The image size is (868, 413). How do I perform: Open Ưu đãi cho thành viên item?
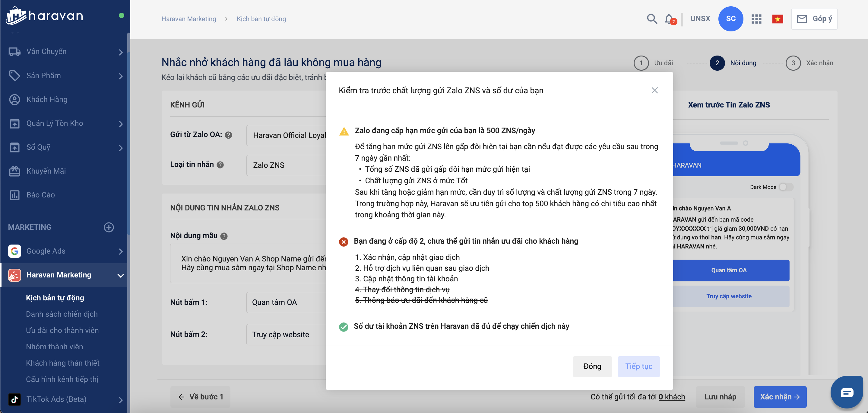[62, 330]
